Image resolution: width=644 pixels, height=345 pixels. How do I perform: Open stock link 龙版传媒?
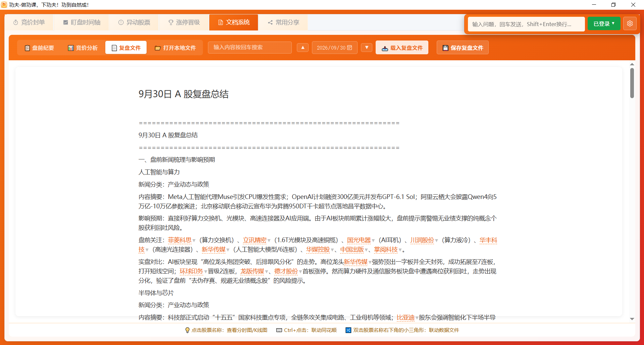[252, 271]
